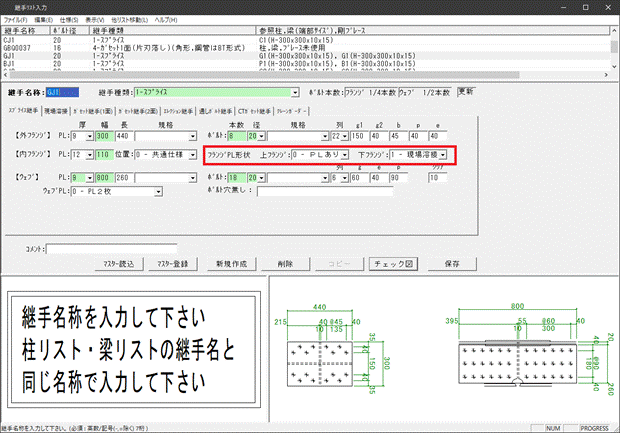This screenshot has width=620, height=433.
Task: Click the クリア field showing 10
Action: click(438, 178)
